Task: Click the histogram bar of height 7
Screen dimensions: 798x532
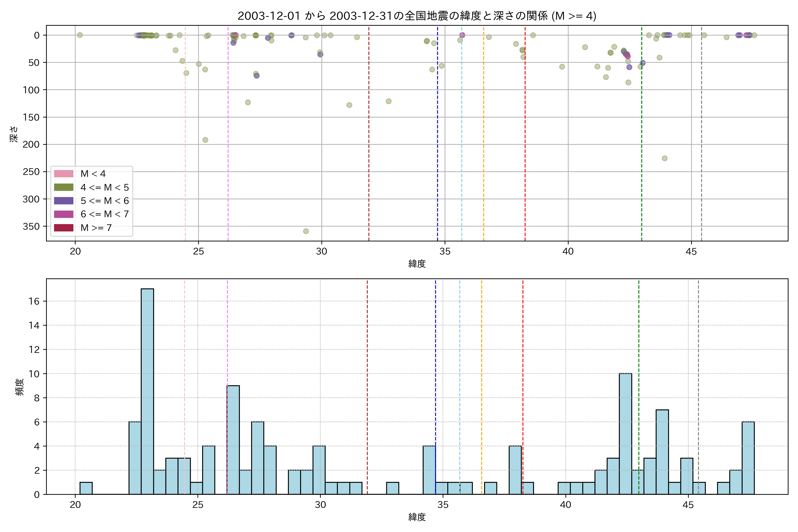Action: pyautogui.click(x=662, y=452)
